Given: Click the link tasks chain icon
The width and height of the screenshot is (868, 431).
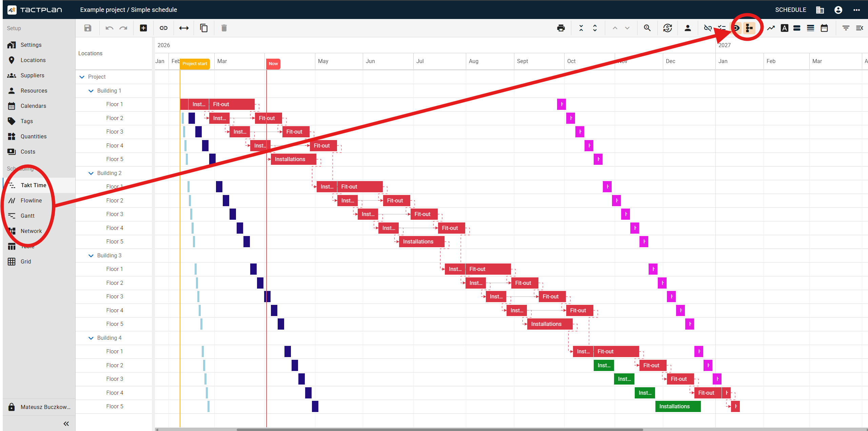Looking at the screenshot, I should tap(163, 28).
